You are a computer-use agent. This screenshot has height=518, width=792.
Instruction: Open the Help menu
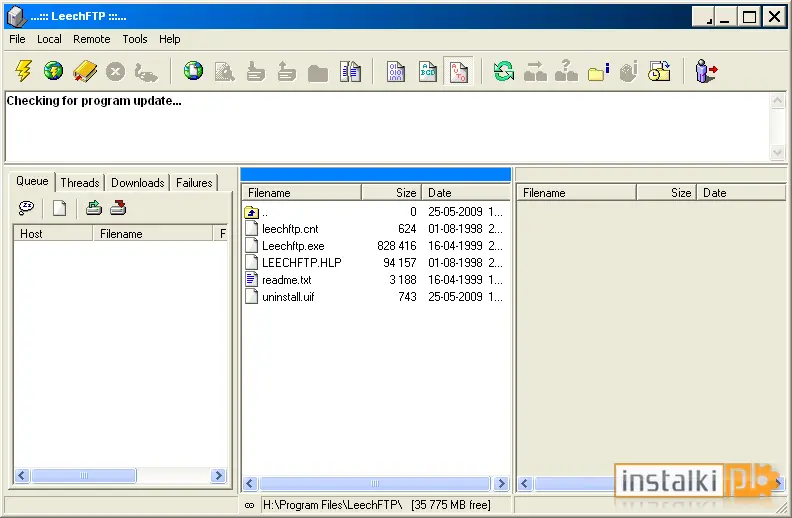click(170, 39)
